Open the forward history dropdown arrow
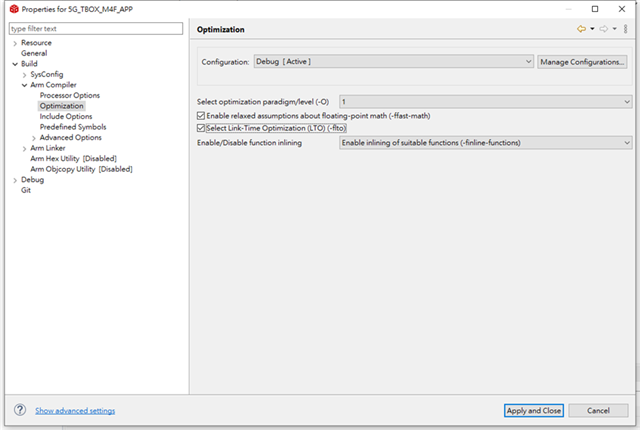The image size is (640, 430). pyautogui.click(x=614, y=29)
